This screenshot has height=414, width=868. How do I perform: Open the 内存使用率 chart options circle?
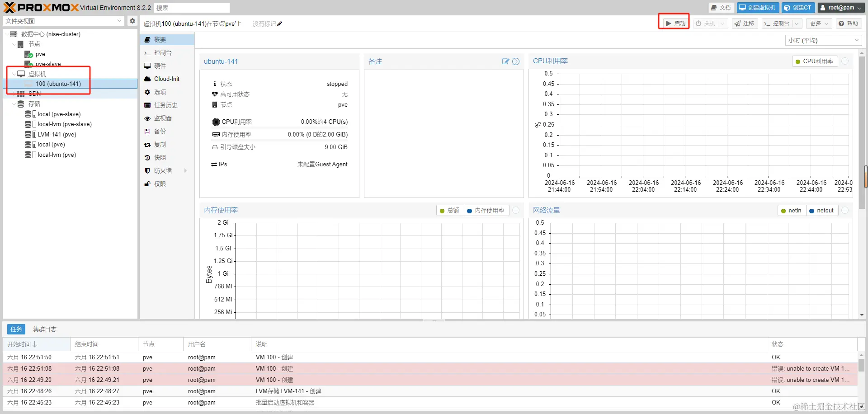pyautogui.click(x=516, y=210)
